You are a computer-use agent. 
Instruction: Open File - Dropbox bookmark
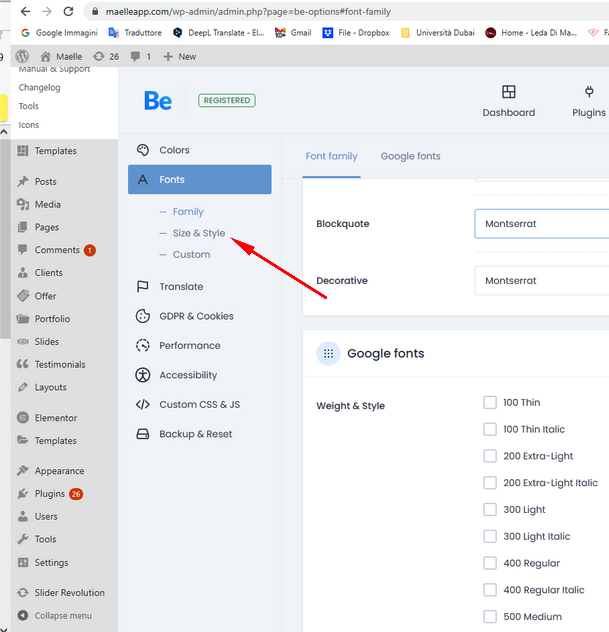[356, 33]
